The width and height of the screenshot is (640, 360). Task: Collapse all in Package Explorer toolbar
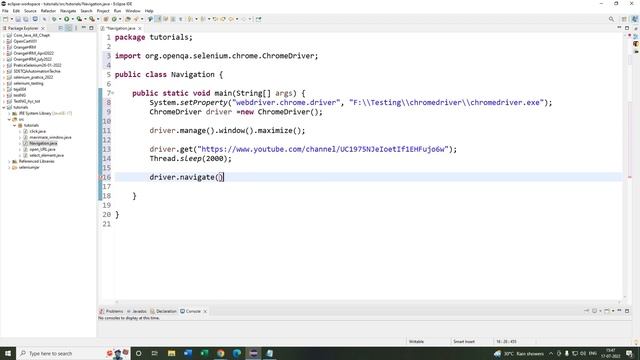61,28
